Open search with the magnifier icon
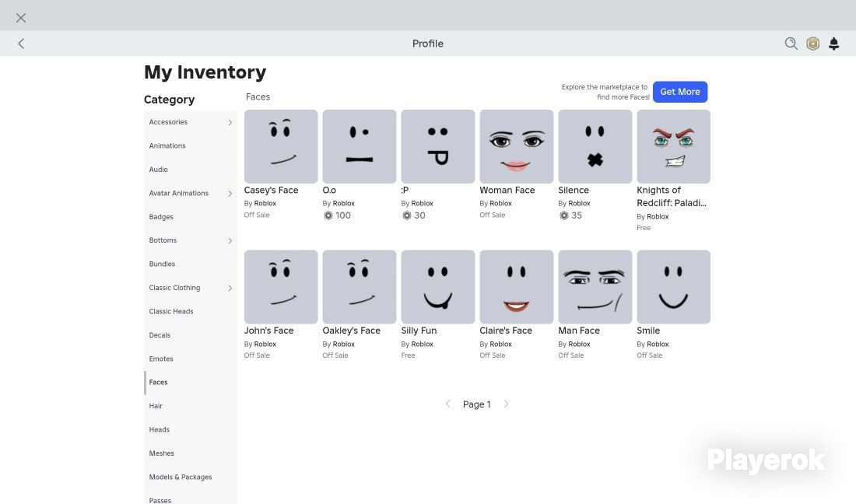 pyautogui.click(x=791, y=44)
